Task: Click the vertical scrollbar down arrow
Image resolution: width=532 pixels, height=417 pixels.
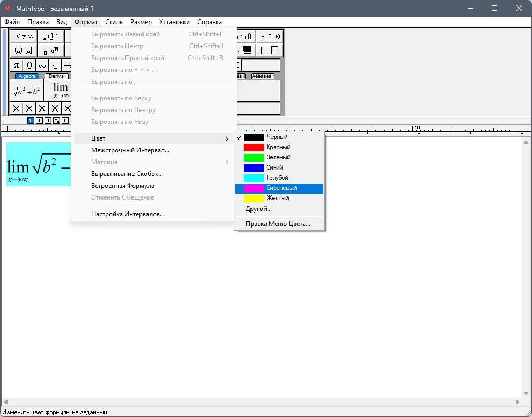Action: [x=526, y=393]
